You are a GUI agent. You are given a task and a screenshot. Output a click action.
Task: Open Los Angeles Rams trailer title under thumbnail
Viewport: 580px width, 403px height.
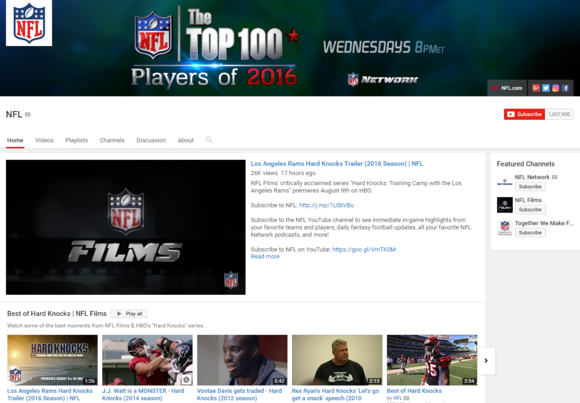tap(50, 394)
